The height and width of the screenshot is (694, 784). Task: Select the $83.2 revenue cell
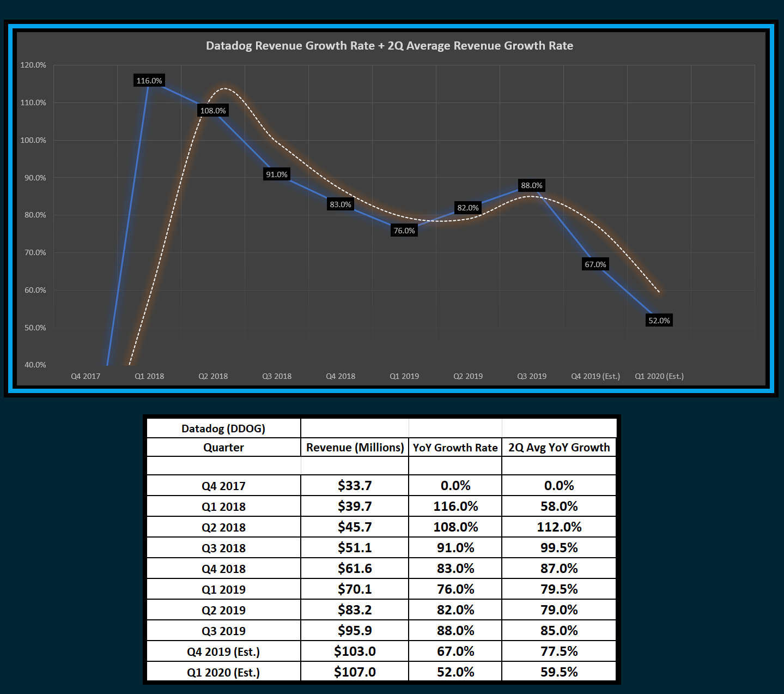pyautogui.click(x=355, y=610)
